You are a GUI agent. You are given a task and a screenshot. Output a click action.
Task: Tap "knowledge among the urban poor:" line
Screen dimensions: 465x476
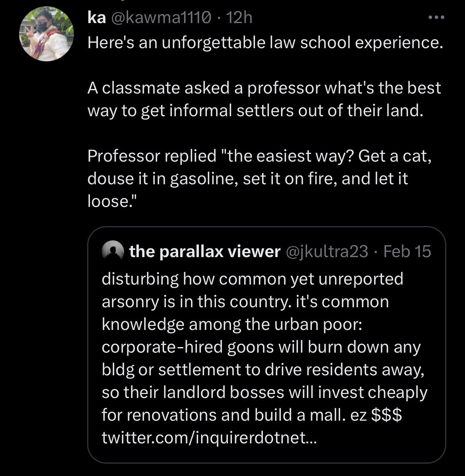coord(232,324)
